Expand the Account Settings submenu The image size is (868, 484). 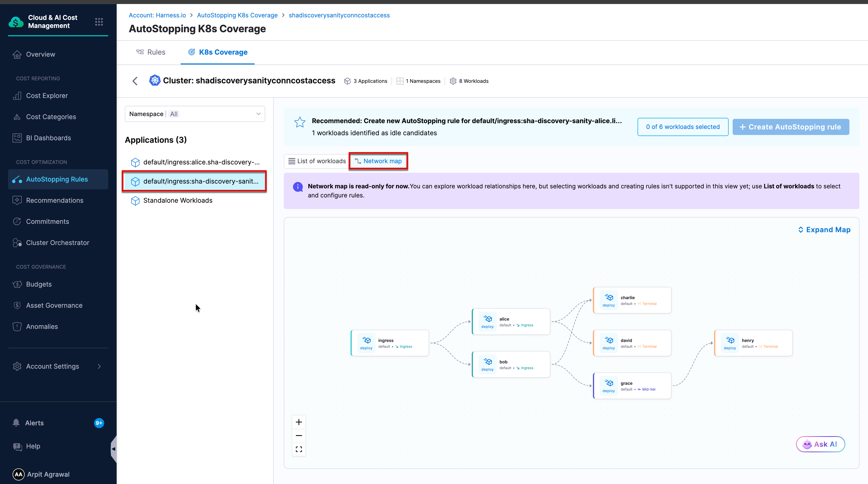click(x=99, y=366)
